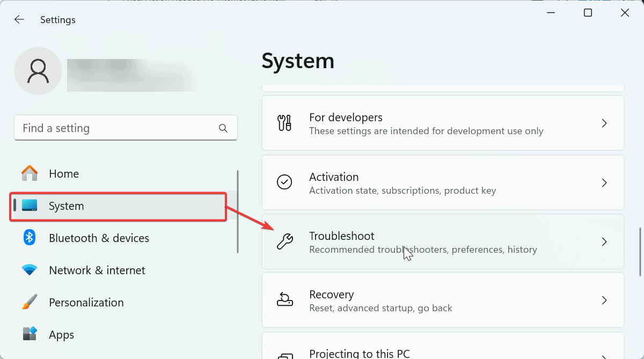Click the Settings window title text

[x=58, y=20]
